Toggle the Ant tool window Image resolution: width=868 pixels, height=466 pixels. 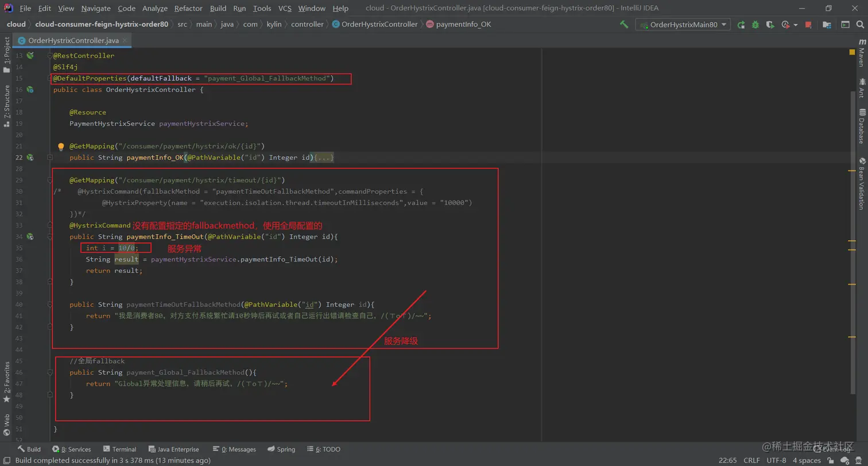(862, 88)
